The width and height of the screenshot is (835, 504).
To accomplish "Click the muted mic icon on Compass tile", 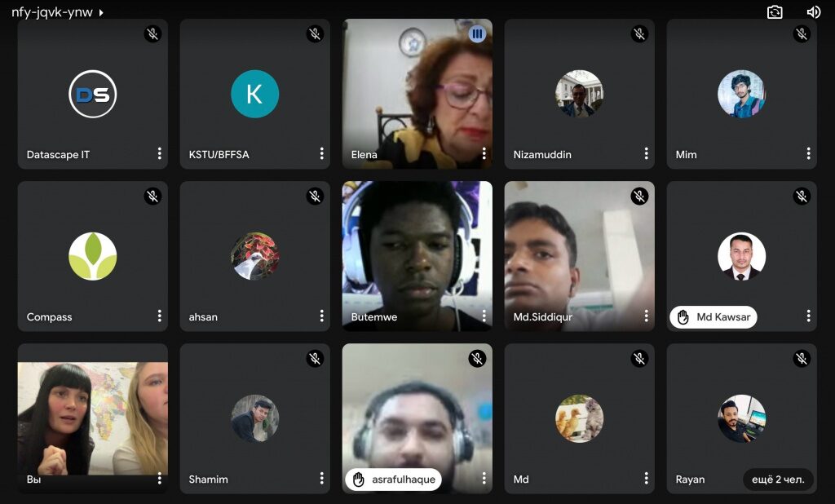I will coord(152,196).
